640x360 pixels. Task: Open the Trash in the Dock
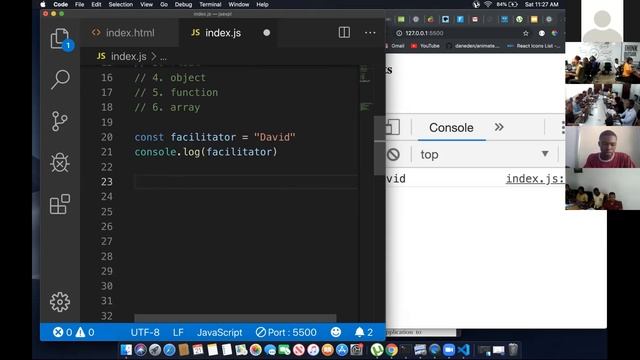(513, 350)
